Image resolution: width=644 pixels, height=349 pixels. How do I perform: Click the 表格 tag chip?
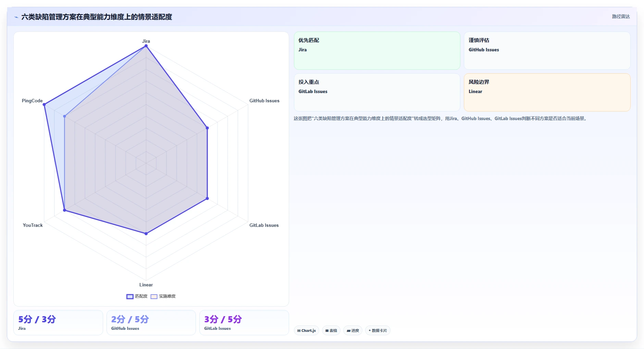(x=331, y=331)
